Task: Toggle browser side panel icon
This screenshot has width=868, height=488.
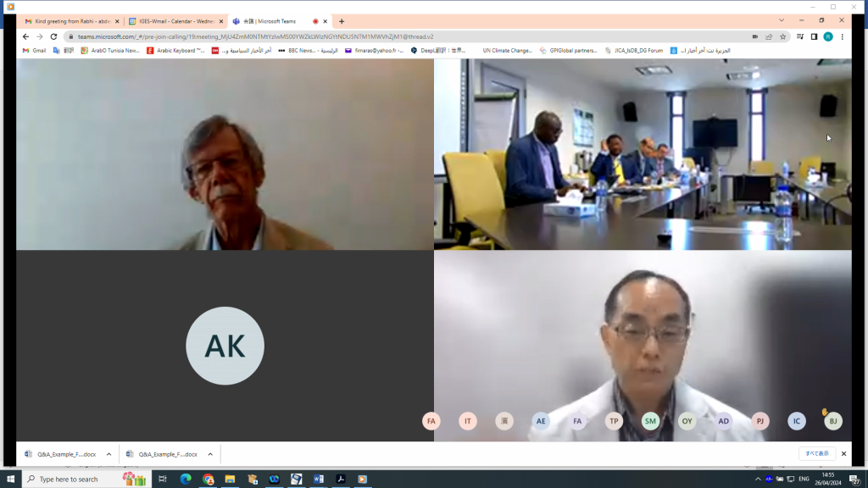Action: click(814, 36)
